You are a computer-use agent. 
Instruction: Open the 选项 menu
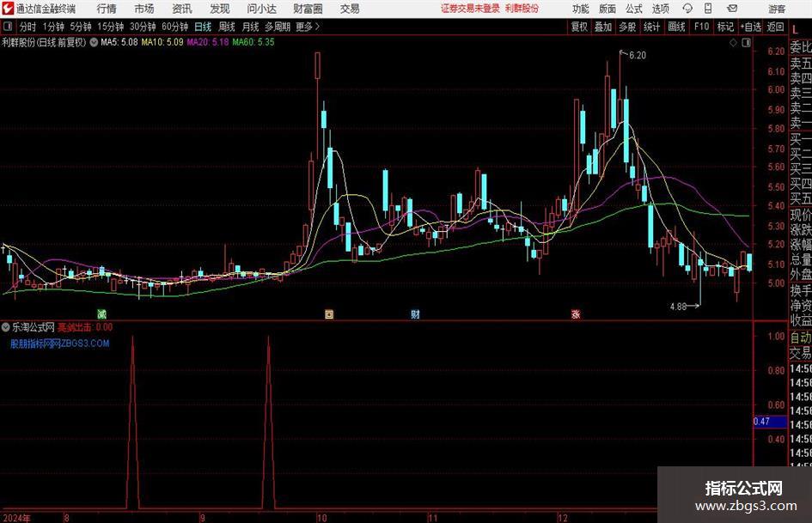coord(660,9)
